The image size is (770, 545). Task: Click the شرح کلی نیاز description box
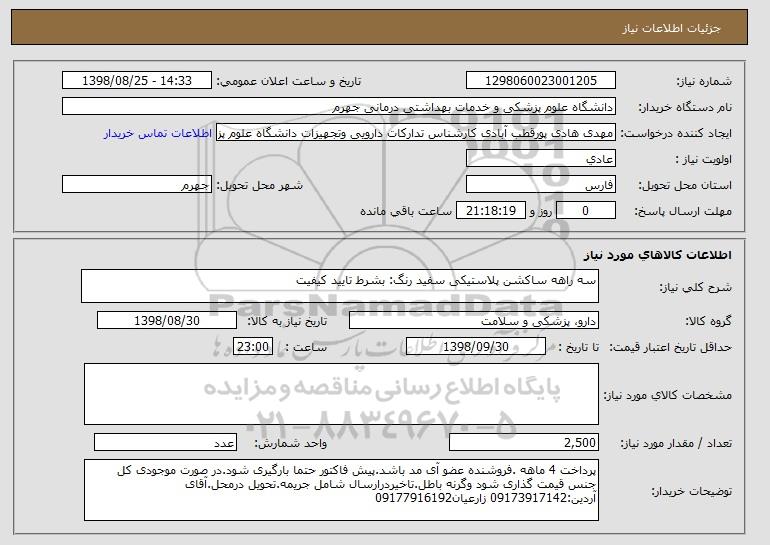(340, 286)
